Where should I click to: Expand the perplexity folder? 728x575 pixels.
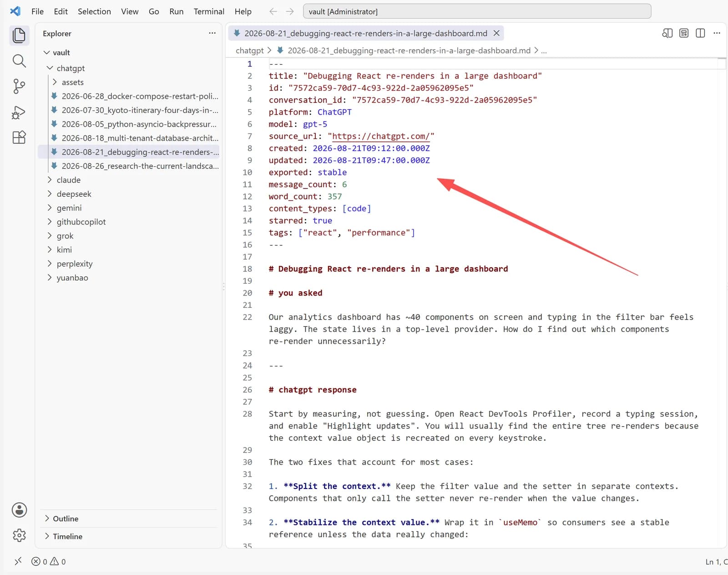[x=50, y=264]
